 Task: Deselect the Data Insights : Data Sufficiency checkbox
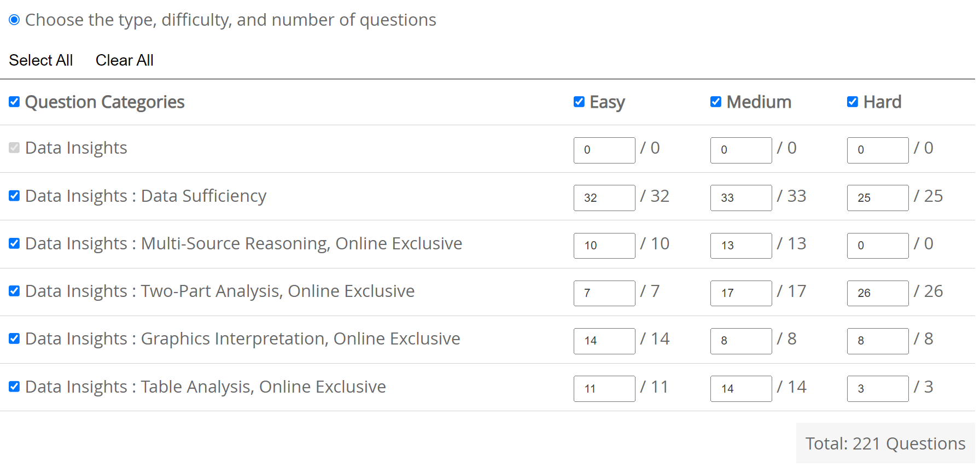coord(14,196)
